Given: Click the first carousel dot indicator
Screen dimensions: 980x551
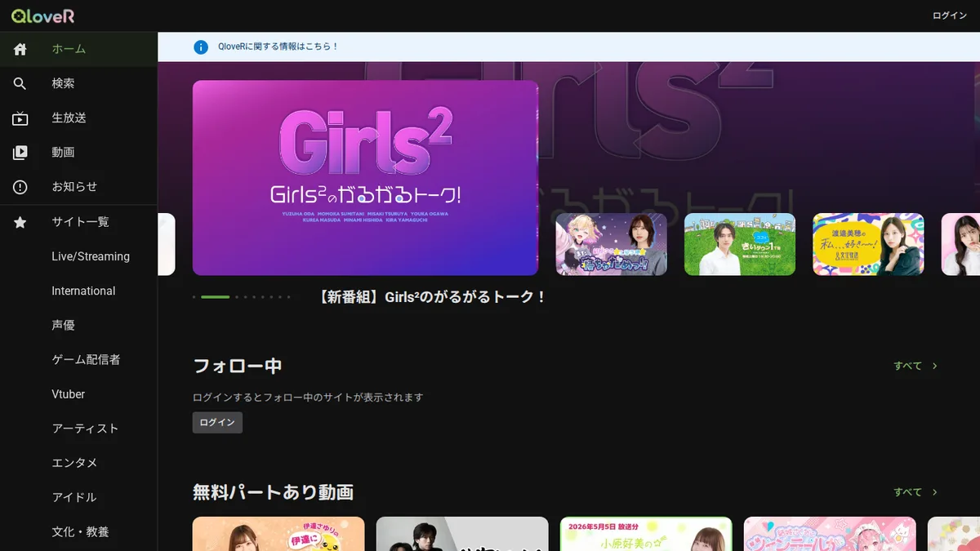Looking at the screenshot, I should (194, 297).
